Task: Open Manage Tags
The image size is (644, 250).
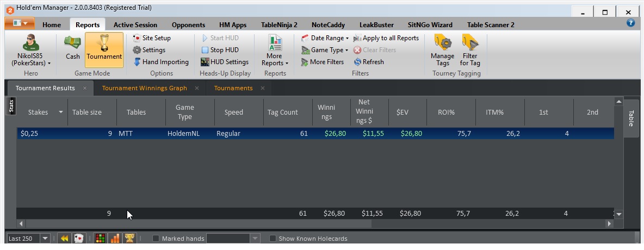Action: pyautogui.click(x=442, y=51)
